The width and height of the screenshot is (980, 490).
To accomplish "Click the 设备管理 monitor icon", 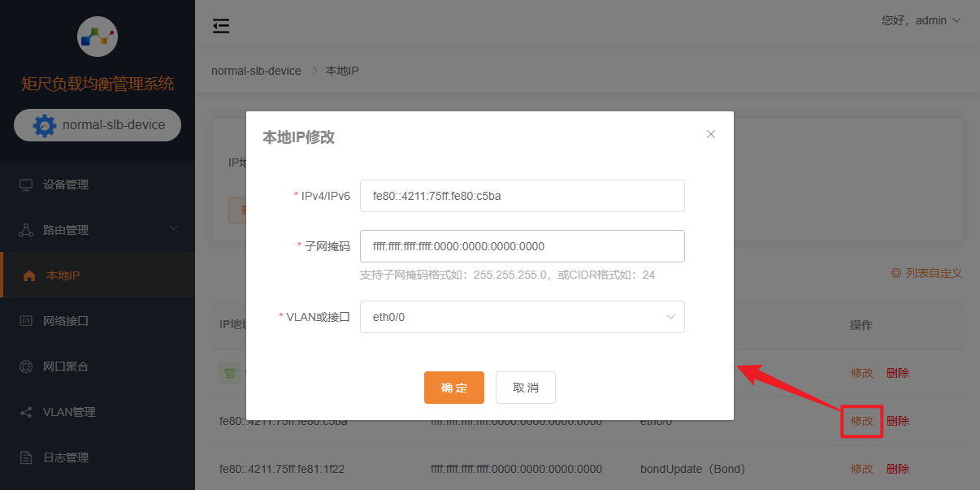I will pyautogui.click(x=26, y=184).
